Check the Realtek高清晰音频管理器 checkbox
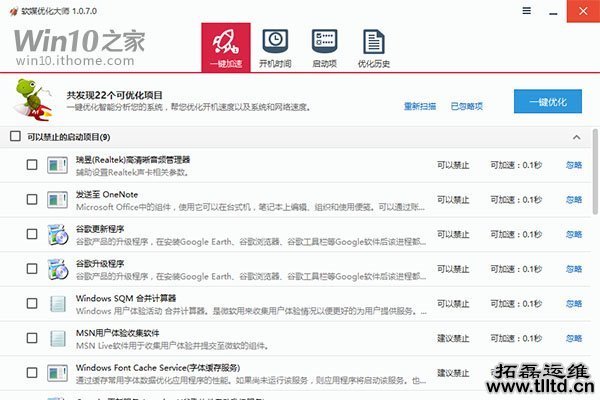The image size is (600, 400). pyautogui.click(x=32, y=165)
